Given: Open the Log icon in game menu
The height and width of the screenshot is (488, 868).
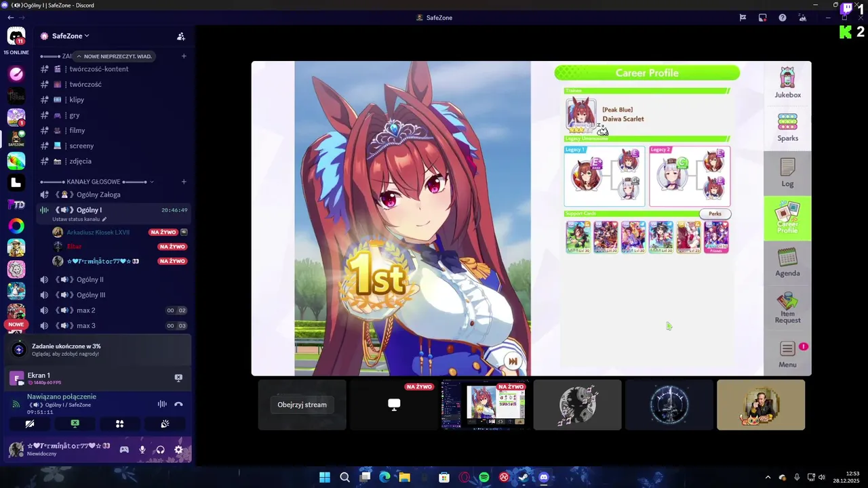Looking at the screenshot, I should click(787, 173).
